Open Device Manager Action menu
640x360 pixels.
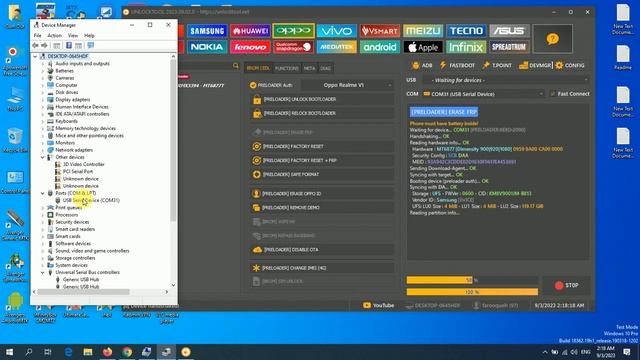[x=54, y=36]
